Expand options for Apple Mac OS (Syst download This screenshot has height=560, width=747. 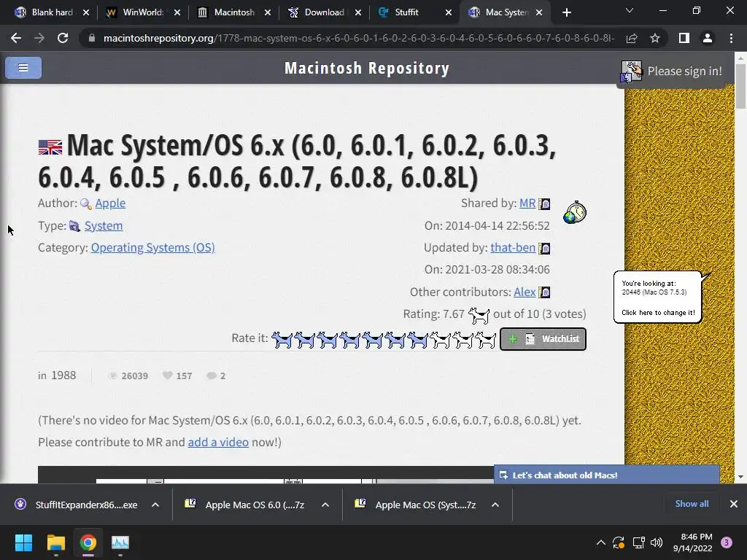tap(495, 505)
